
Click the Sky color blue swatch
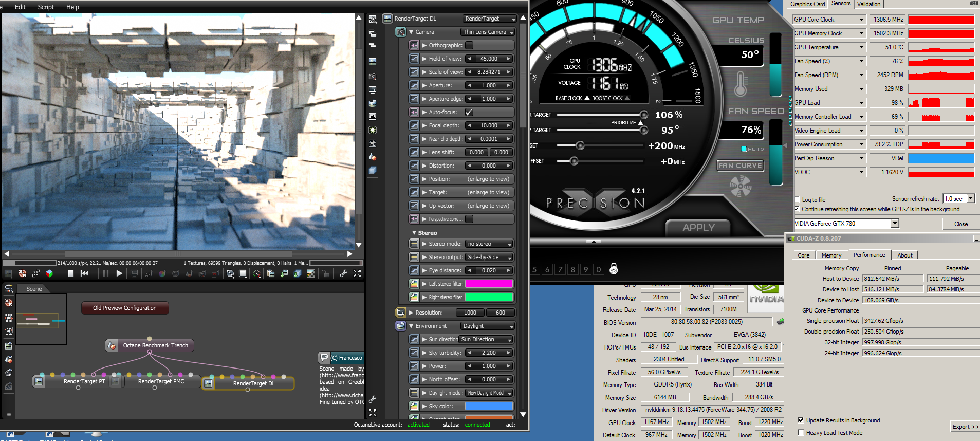489,406
